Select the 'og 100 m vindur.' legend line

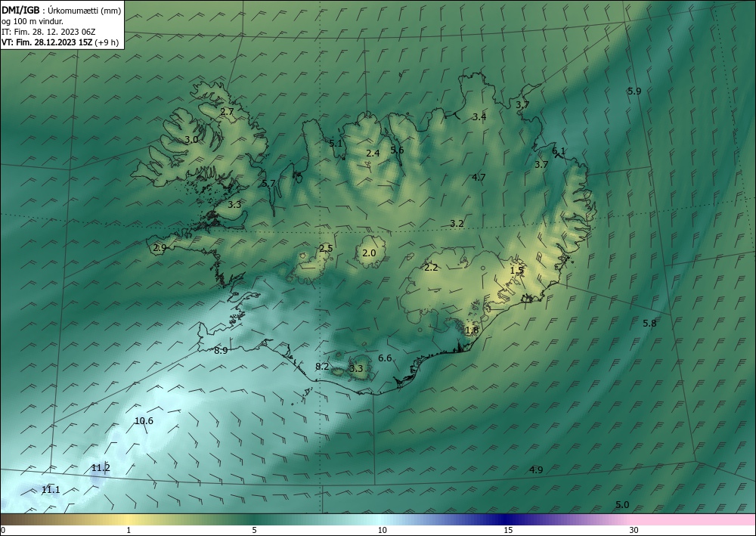pyautogui.click(x=33, y=21)
